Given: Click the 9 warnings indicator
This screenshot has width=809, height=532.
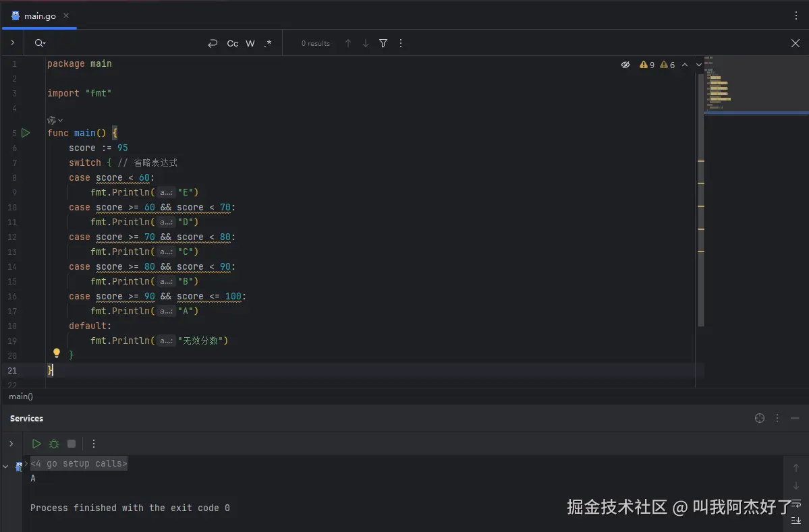Looking at the screenshot, I should (647, 65).
